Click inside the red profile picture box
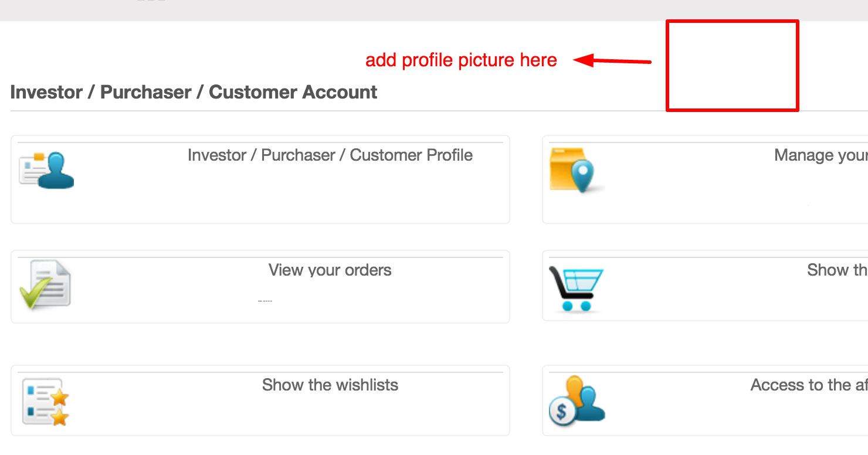Image resolution: width=868 pixels, height=455 pixels. 732,66
